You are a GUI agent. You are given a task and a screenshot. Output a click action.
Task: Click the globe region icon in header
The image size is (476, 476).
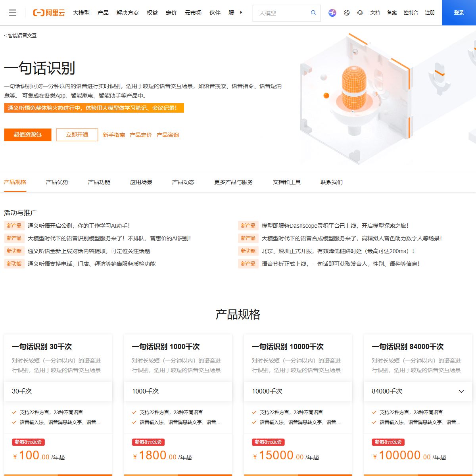coord(347,13)
